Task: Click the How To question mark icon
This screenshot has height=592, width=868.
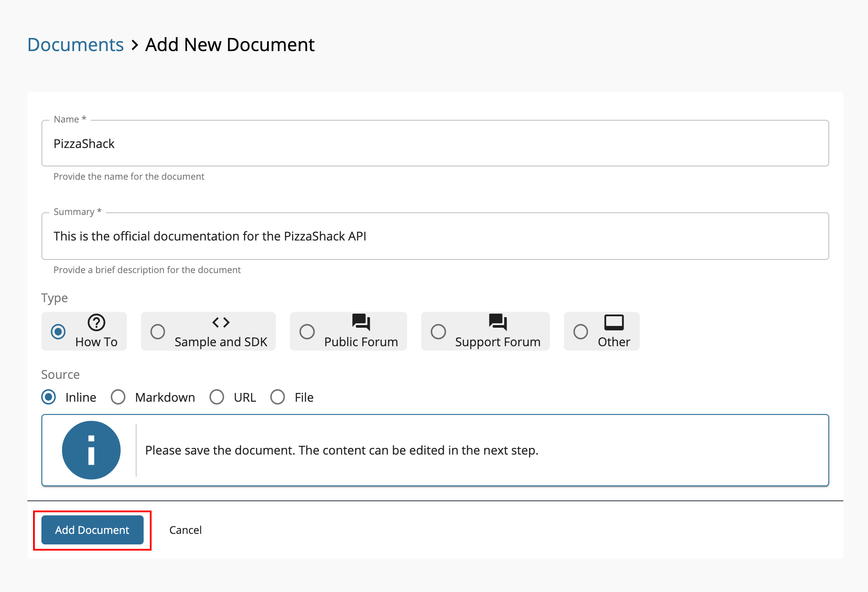Action: coord(96,322)
